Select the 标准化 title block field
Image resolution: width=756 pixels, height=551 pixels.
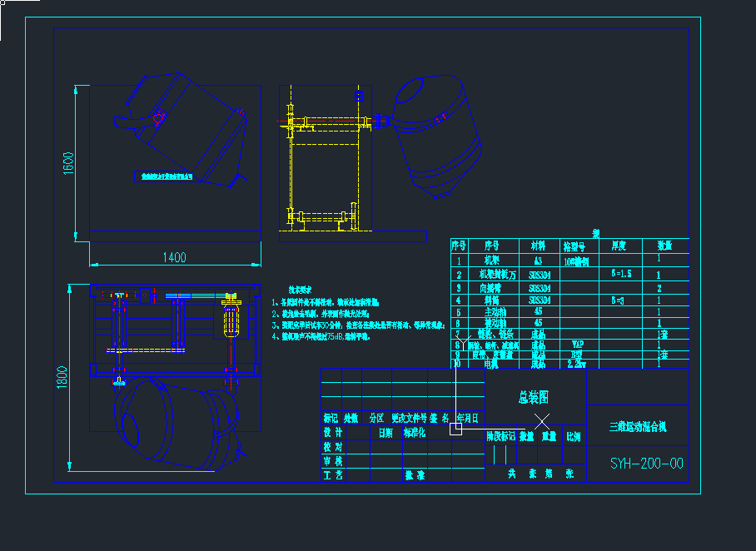413,430
